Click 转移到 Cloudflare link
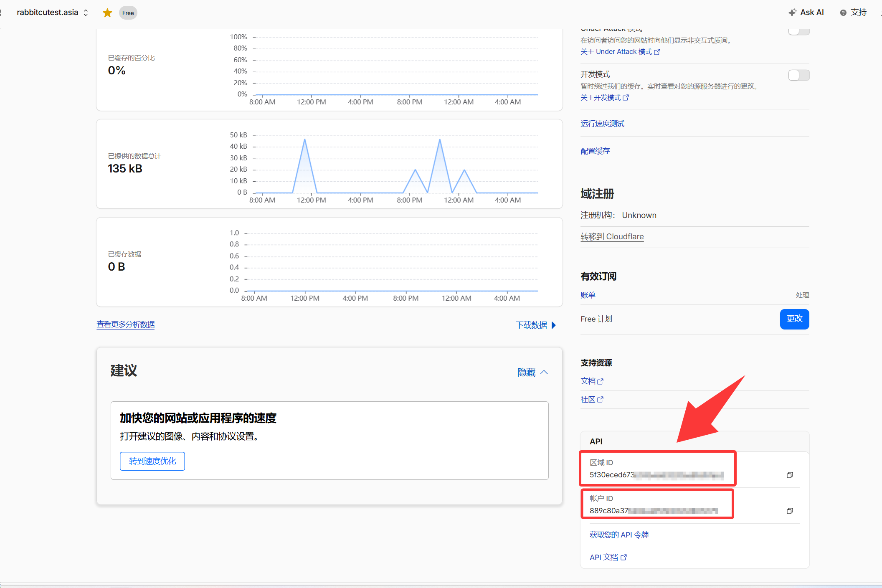Screen dimensions: 882x588 pos(612,237)
